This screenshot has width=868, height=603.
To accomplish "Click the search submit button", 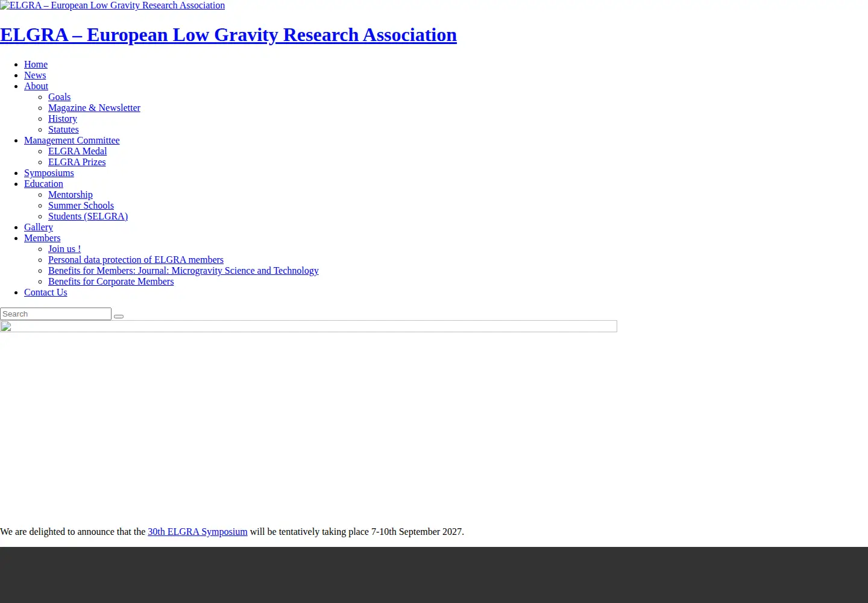I will 119,316.
